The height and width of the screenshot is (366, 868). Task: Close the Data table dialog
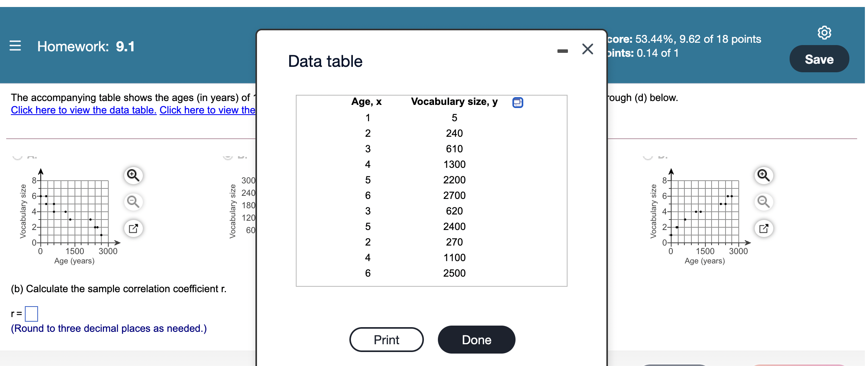pyautogui.click(x=587, y=49)
